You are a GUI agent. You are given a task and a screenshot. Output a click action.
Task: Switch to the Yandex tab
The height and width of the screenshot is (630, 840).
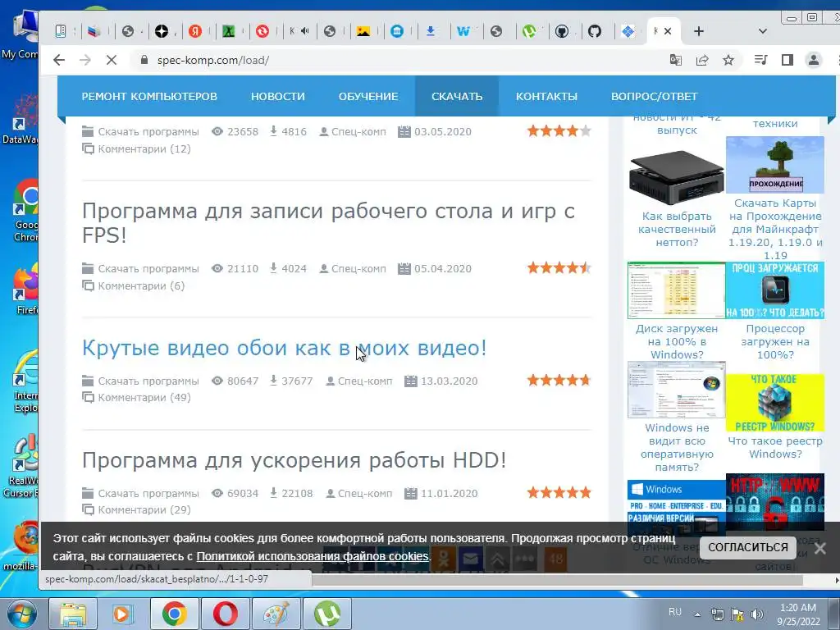click(195, 31)
